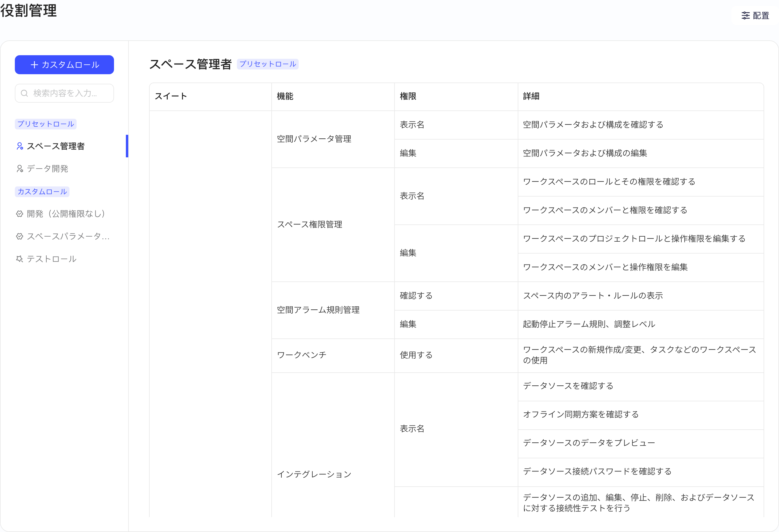Click the badge icon beside スペースパラメータ…
The width and height of the screenshot is (779, 532).
pos(20,236)
